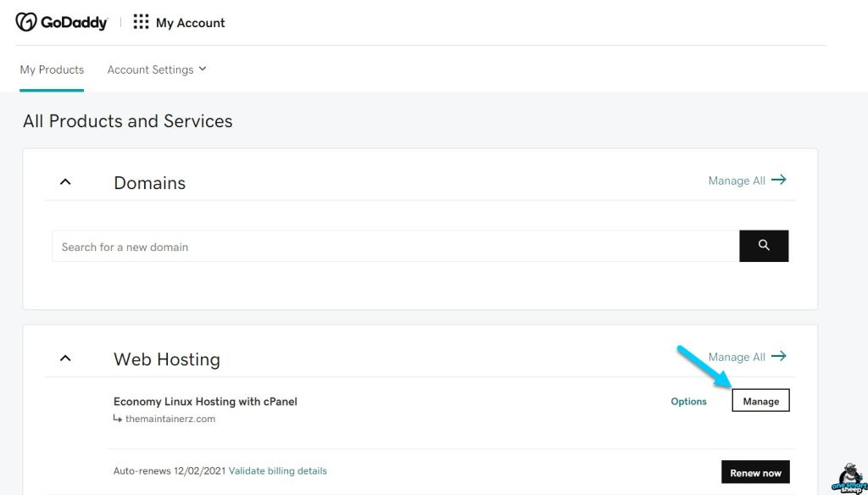868x495 pixels.
Task: Switch to the My Products tab
Action: coord(52,70)
